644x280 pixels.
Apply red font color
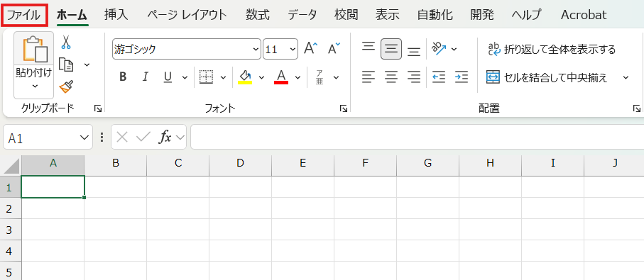tap(281, 77)
